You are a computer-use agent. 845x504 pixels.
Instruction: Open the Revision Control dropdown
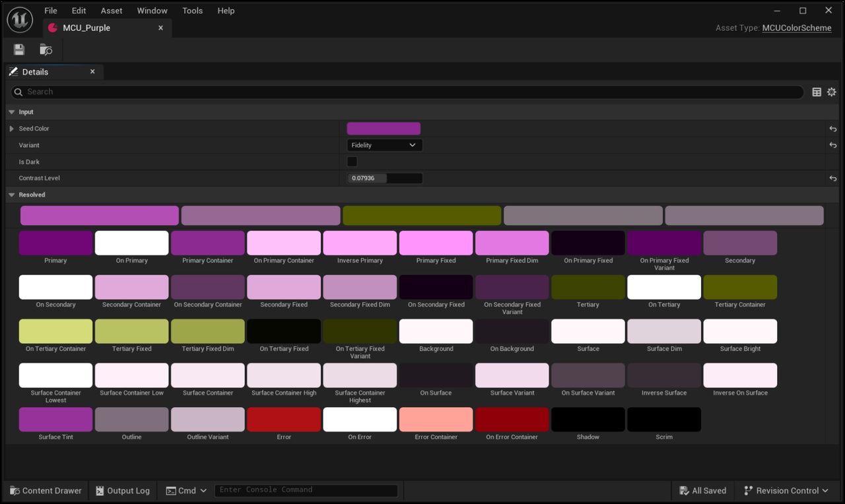click(786, 490)
